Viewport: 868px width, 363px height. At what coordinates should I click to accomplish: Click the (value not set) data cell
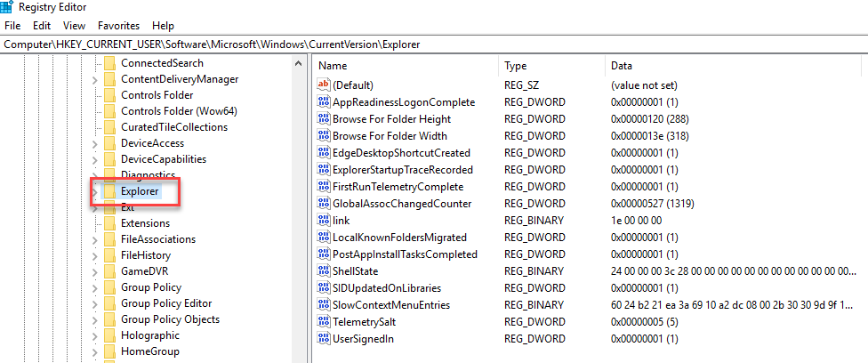click(644, 85)
